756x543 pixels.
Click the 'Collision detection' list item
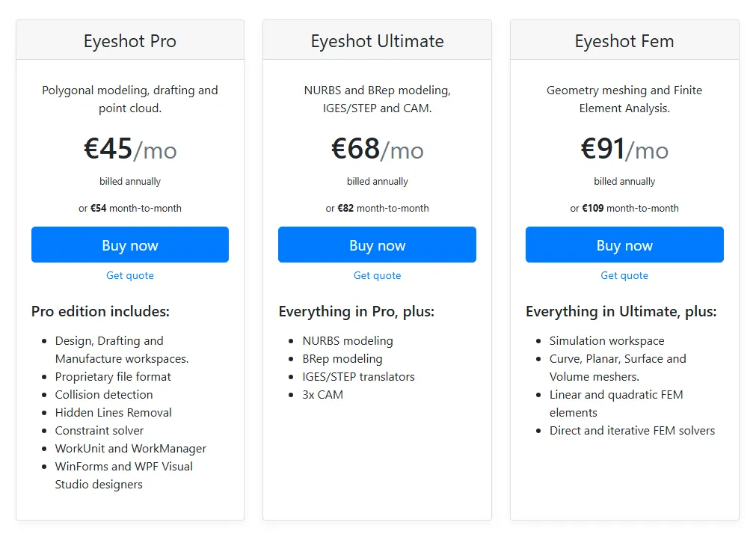coord(104,394)
